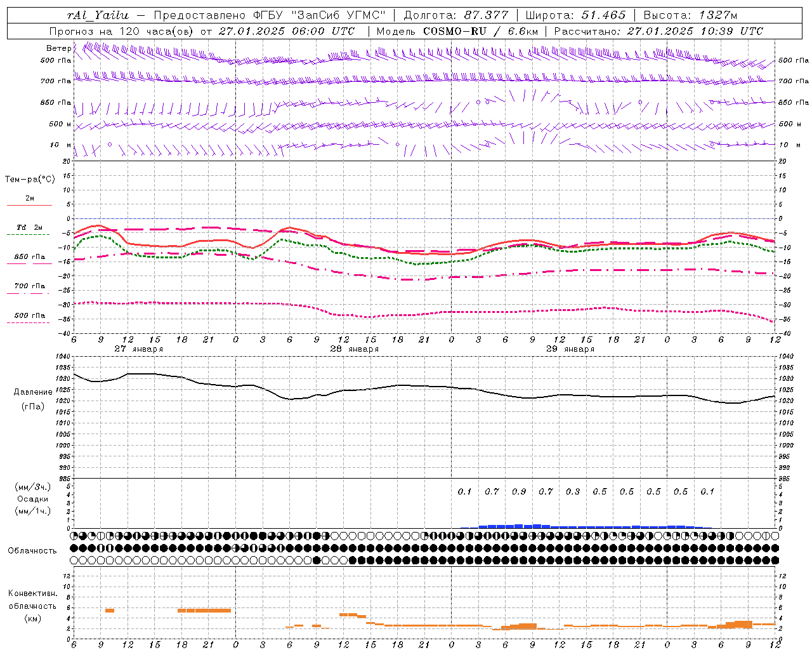
Task: Click the 700 гПа dash-dot temperature legend entry
Action: pos(29,286)
